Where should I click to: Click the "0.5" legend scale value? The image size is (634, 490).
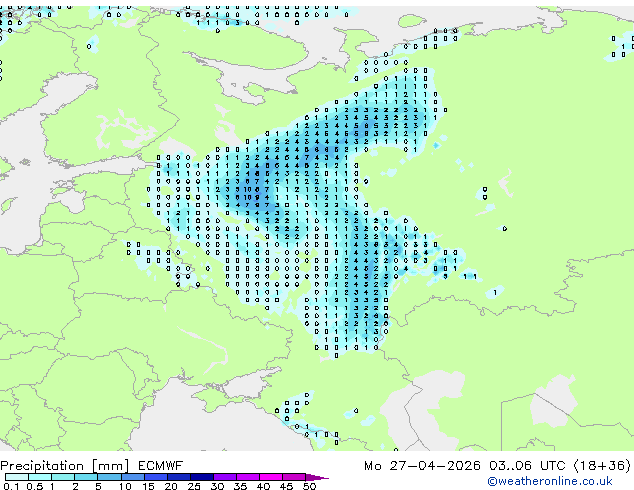[35, 486]
